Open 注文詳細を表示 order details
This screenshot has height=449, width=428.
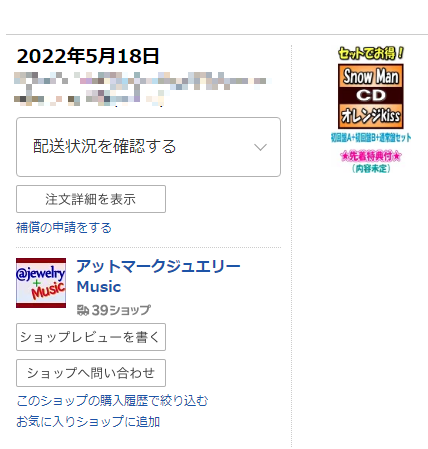(x=91, y=199)
